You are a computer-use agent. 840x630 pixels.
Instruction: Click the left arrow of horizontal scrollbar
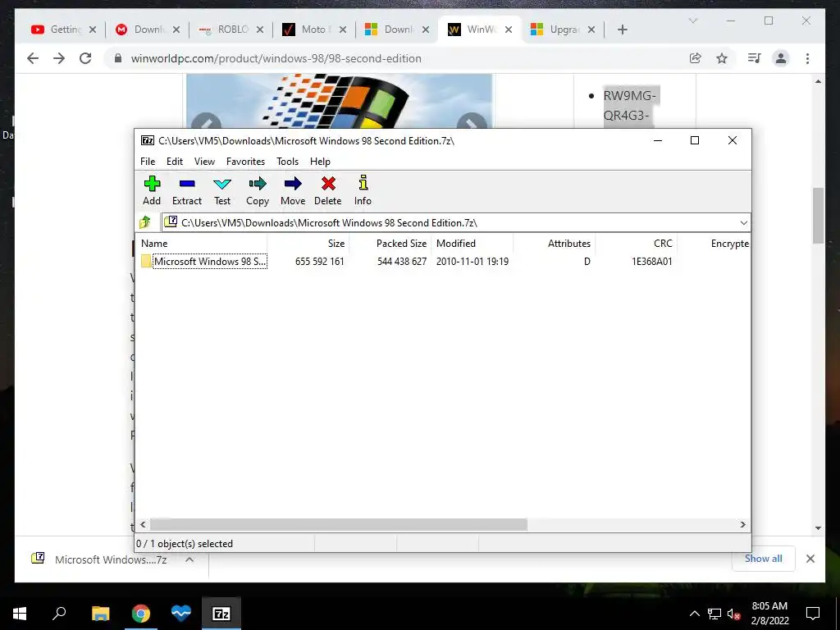(x=143, y=524)
